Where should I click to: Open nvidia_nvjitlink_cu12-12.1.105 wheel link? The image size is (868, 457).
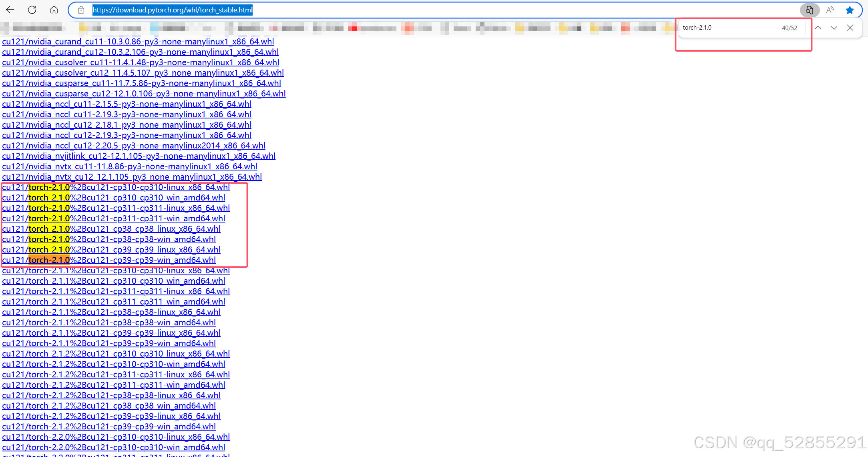[x=139, y=156]
